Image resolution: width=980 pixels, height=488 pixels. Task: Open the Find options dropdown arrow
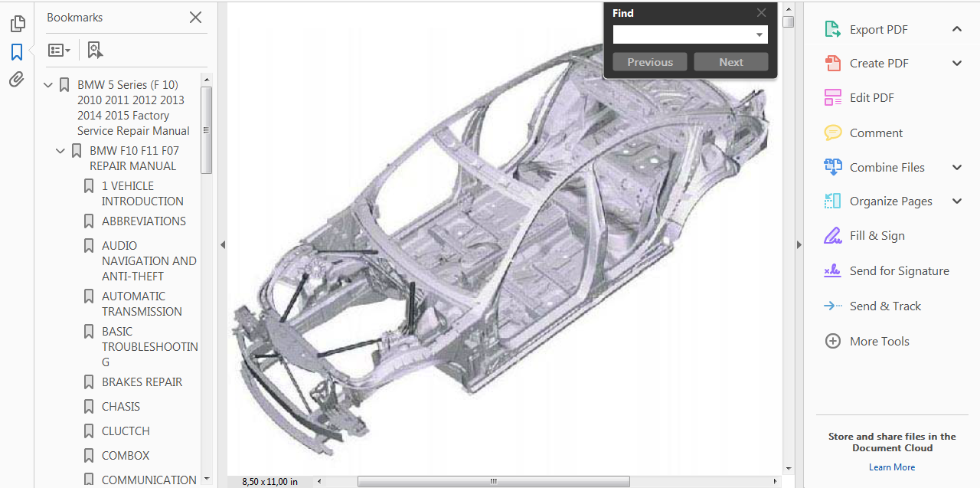click(x=759, y=34)
